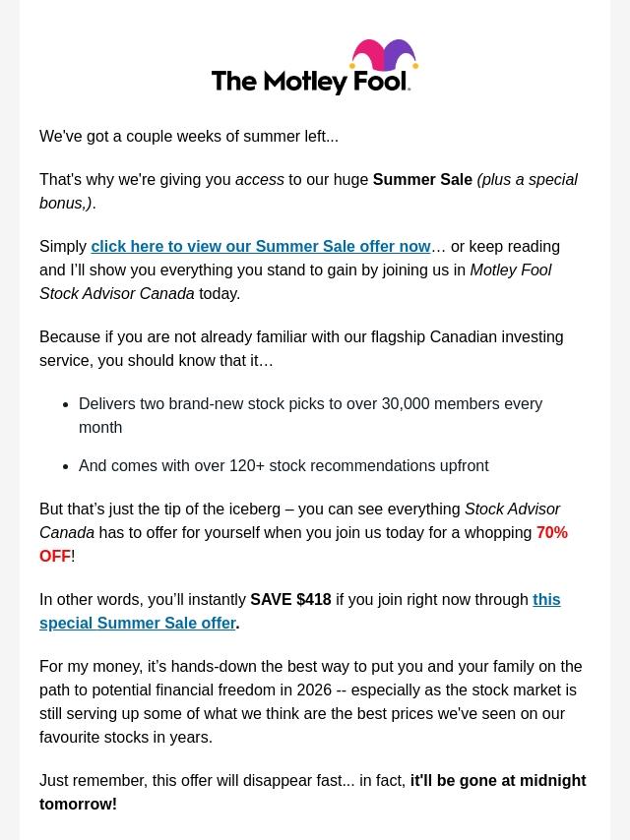The width and height of the screenshot is (630, 840).
Task: Click the word 'this' link after 'right now through'
Action: (546, 599)
